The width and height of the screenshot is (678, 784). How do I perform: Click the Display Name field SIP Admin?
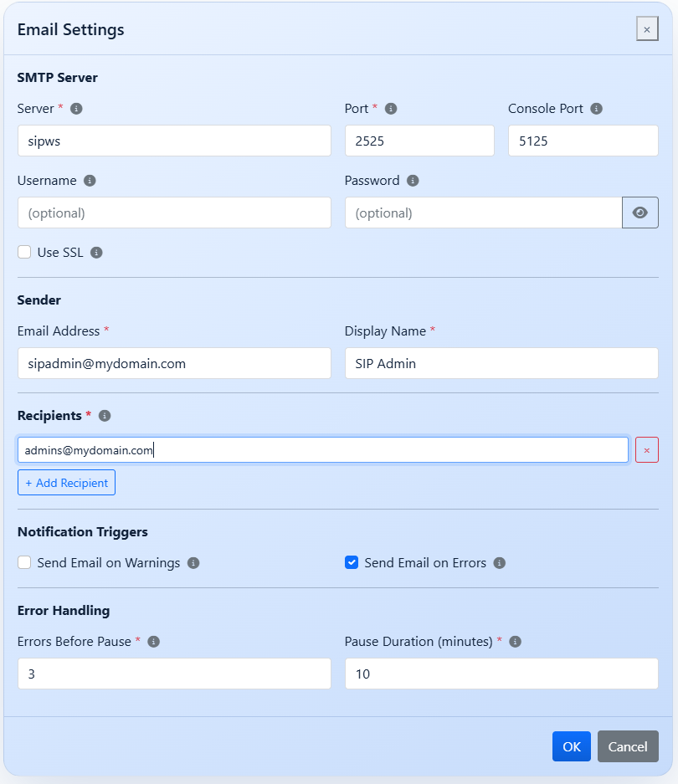click(501, 363)
